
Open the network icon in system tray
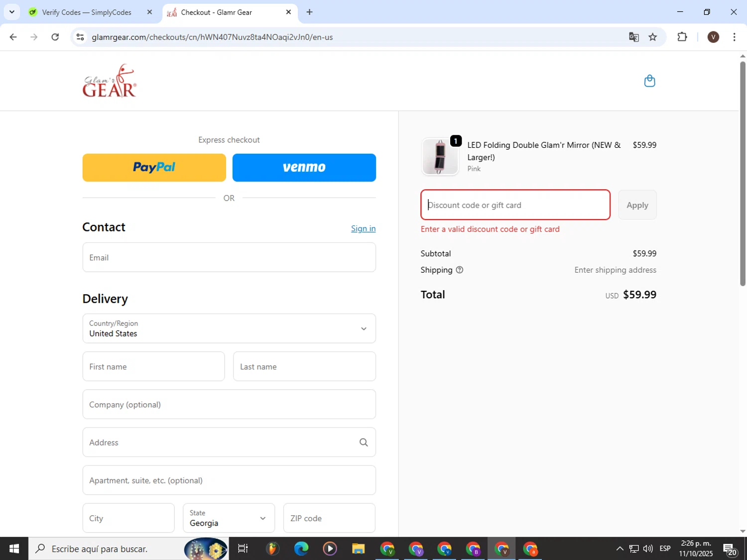tap(634, 549)
